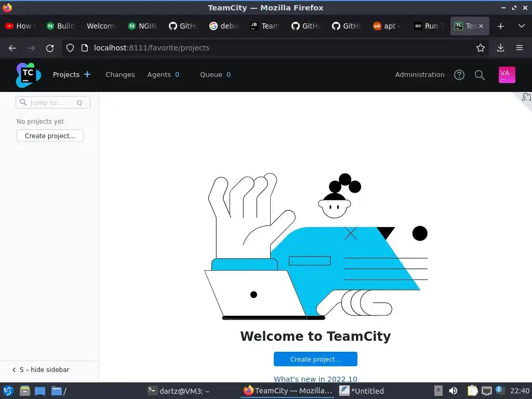
Task: Reload the page with the refresh icon
Action: [50, 48]
